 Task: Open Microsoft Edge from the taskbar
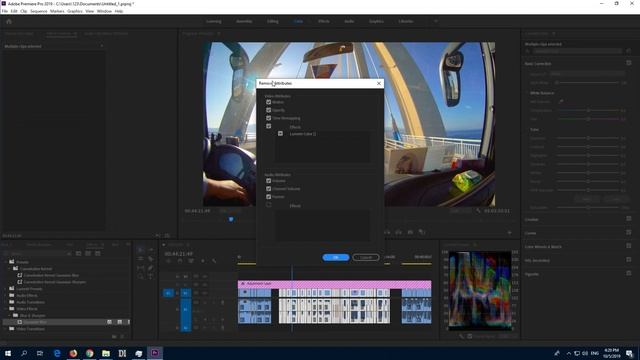[x=57, y=353]
